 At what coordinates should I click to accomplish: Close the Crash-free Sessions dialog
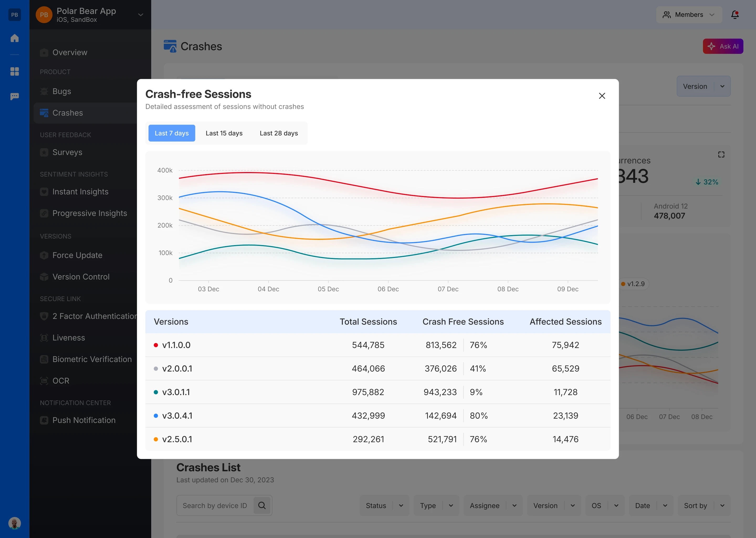point(602,96)
